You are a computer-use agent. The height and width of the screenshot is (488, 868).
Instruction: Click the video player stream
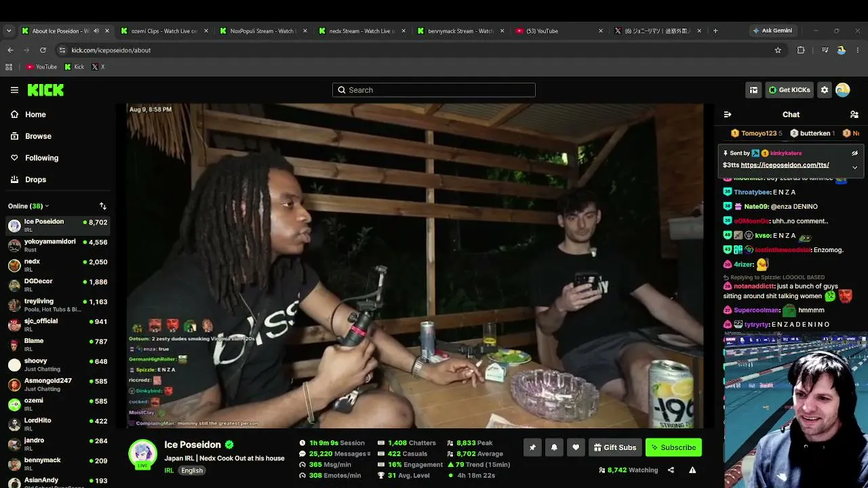[414, 266]
